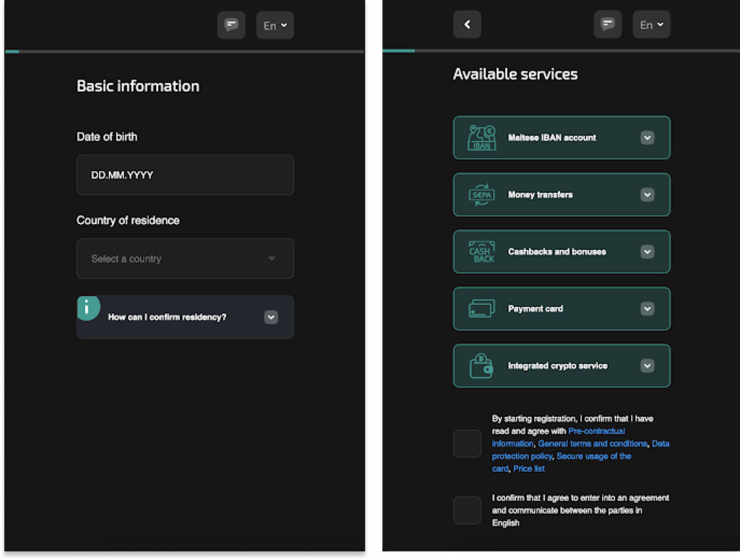Viewport: 740px width, 560px height.
Task: Click the SEPA money transfers icon
Action: tap(481, 194)
